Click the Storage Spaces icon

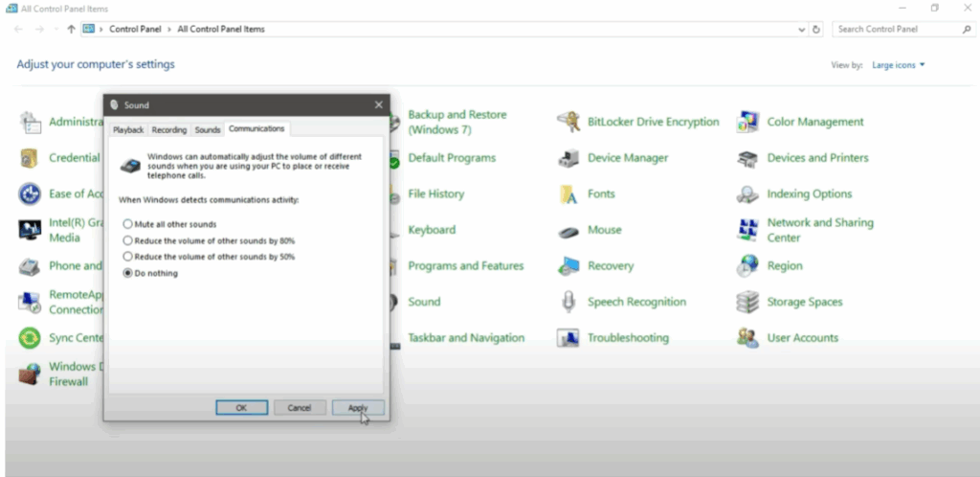(x=748, y=302)
